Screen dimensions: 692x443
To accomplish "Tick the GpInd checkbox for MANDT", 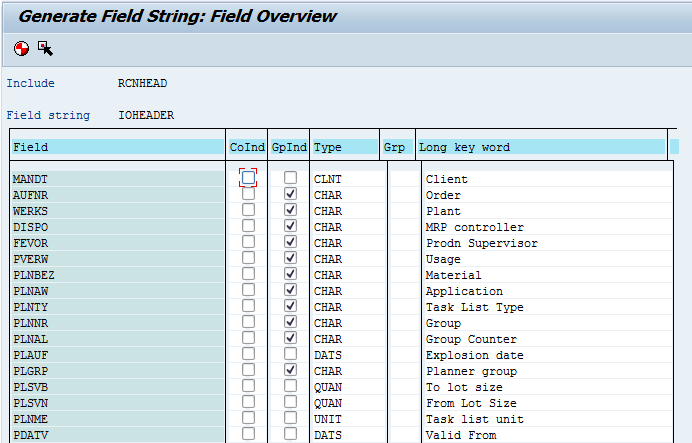I will click(x=290, y=178).
